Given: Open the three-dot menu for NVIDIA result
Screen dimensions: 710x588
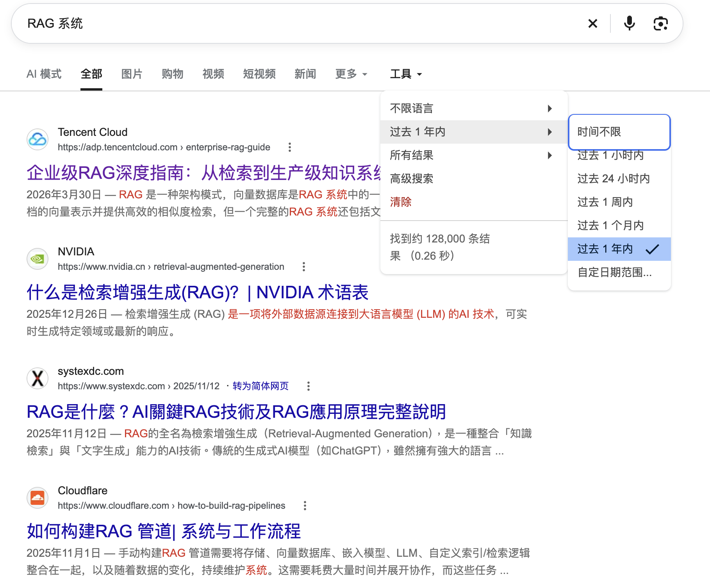Looking at the screenshot, I should click(303, 267).
